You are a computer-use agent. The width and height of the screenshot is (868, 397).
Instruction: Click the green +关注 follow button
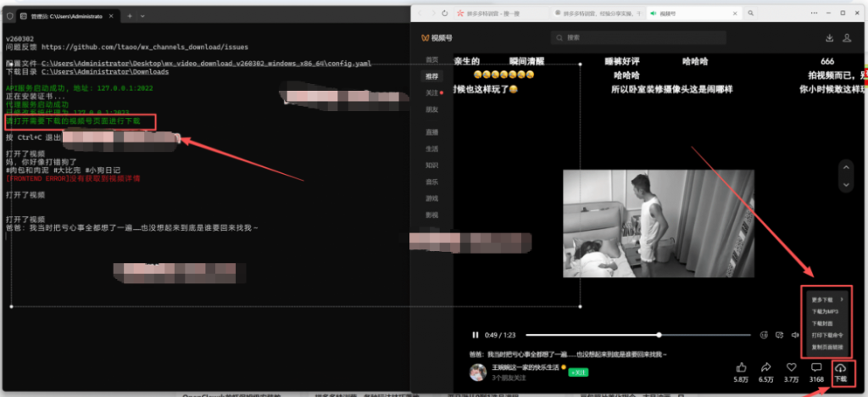(x=578, y=372)
